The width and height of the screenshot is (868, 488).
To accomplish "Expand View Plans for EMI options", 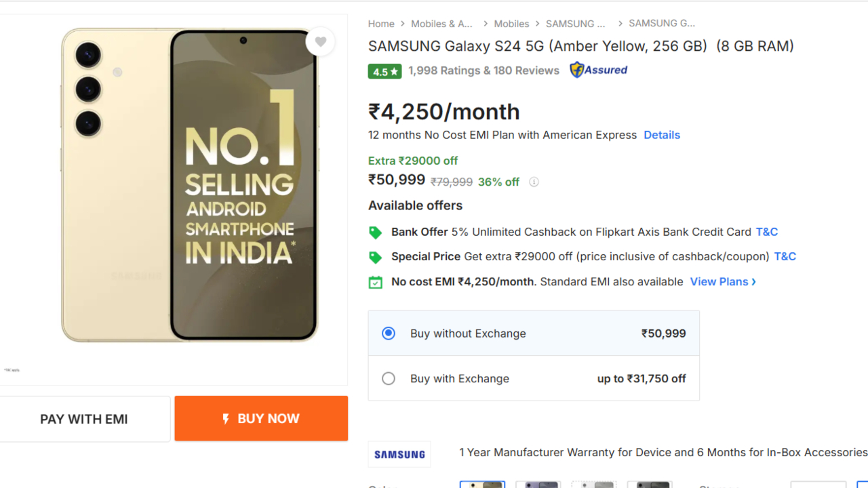I will pyautogui.click(x=723, y=282).
